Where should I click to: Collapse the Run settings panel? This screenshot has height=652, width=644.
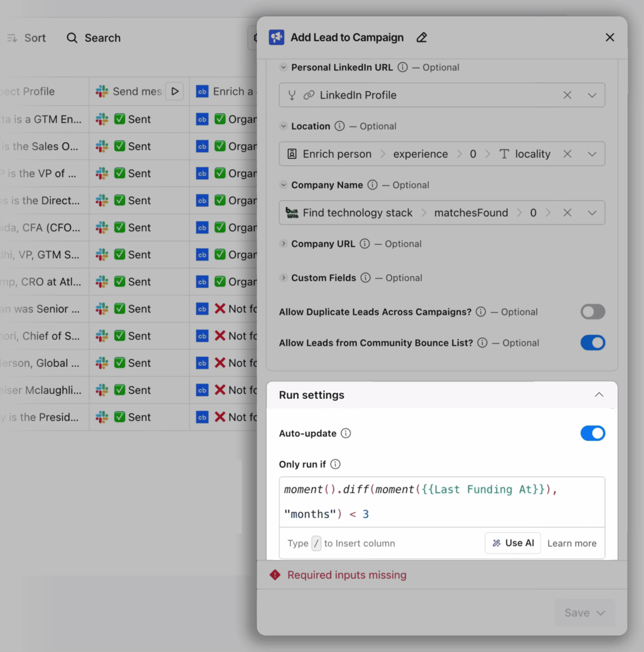point(599,395)
